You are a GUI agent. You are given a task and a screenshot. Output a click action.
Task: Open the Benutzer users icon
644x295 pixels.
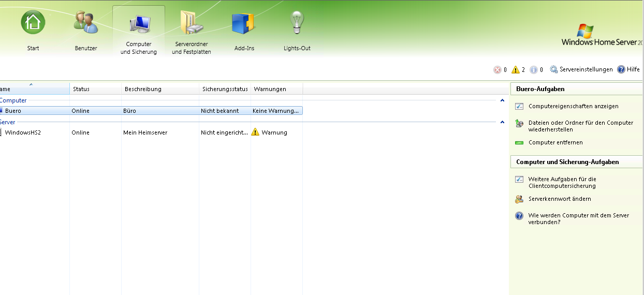(86, 23)
